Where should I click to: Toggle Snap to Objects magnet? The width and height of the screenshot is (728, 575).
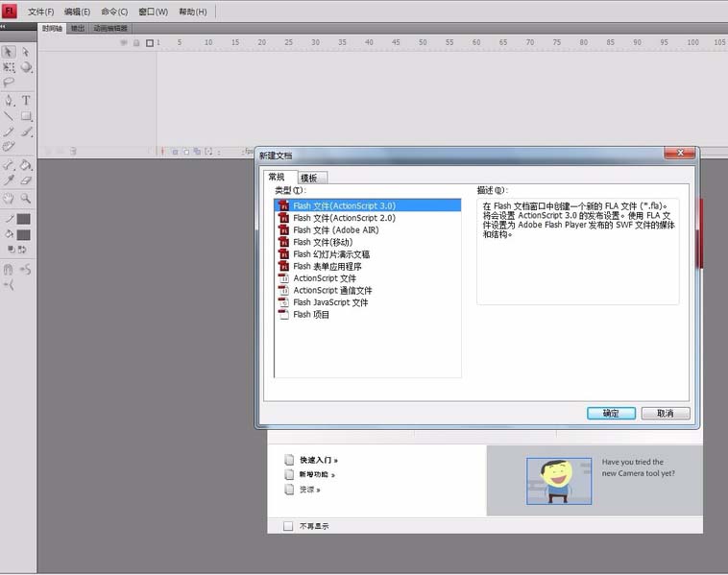tap(9, 269)
